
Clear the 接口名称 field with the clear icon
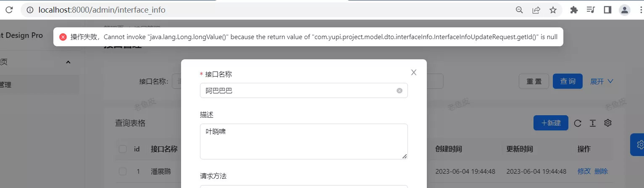coord(400,90)
